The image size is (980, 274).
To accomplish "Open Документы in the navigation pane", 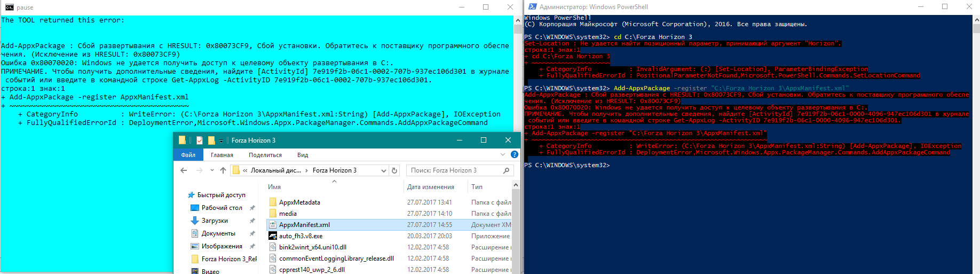I will (x=218, y=233).
